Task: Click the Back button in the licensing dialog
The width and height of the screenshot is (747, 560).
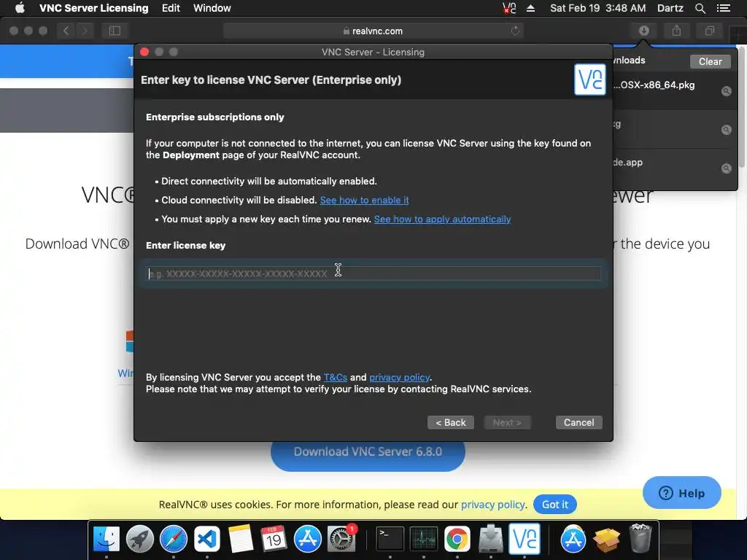Action: click(451, 422)
